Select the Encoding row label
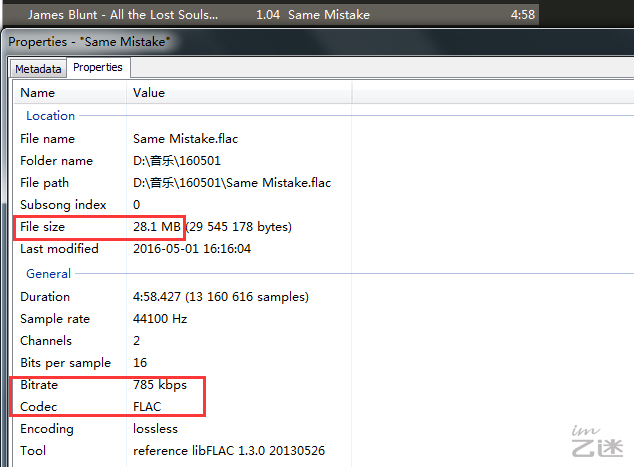The image size is (634, 467). [x=47, y=429]
